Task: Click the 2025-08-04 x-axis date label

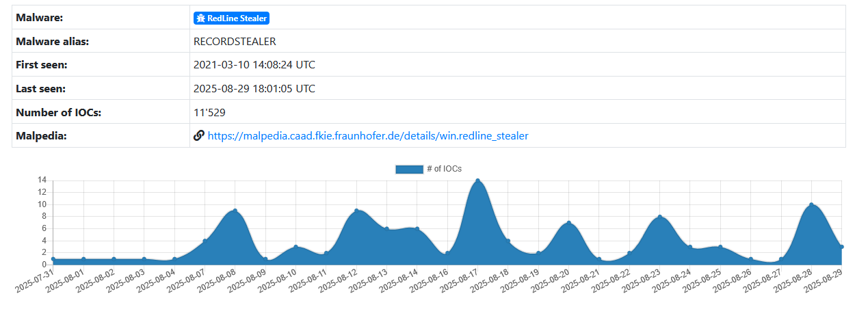Action: point(157,280)
